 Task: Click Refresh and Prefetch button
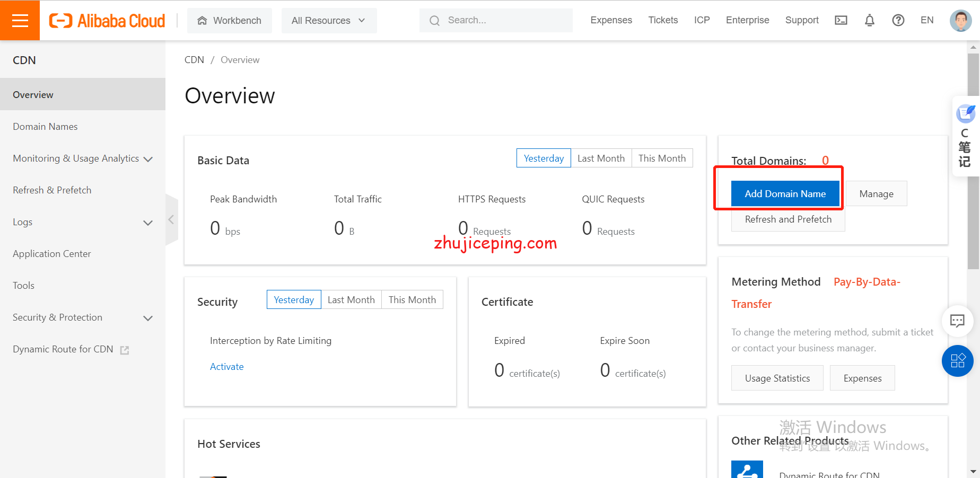coord(788,219)
